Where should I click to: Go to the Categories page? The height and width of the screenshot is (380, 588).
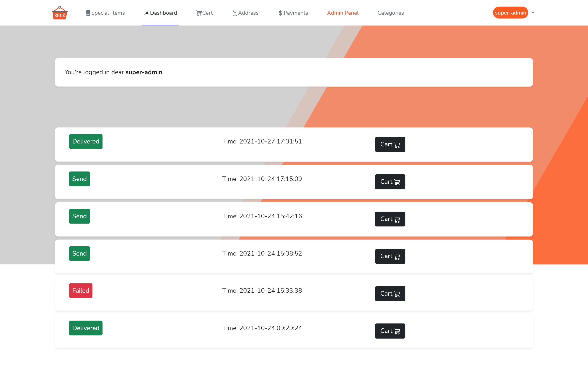(390, 13)
